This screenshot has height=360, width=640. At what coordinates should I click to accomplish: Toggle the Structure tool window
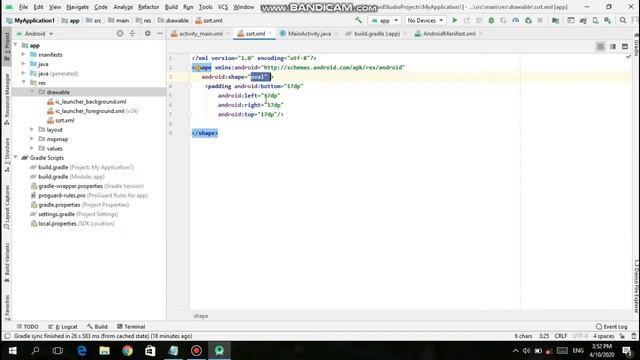(x=7, y=154)
